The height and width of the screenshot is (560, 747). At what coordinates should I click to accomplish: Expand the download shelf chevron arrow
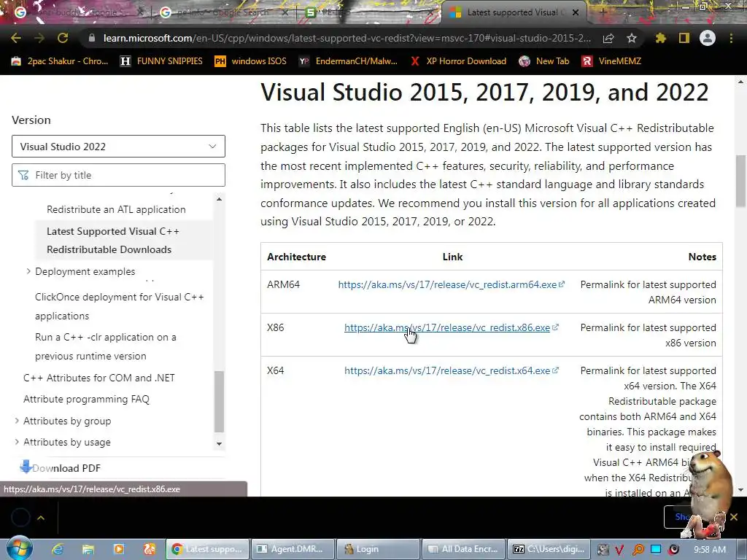(x=41, y=518)
